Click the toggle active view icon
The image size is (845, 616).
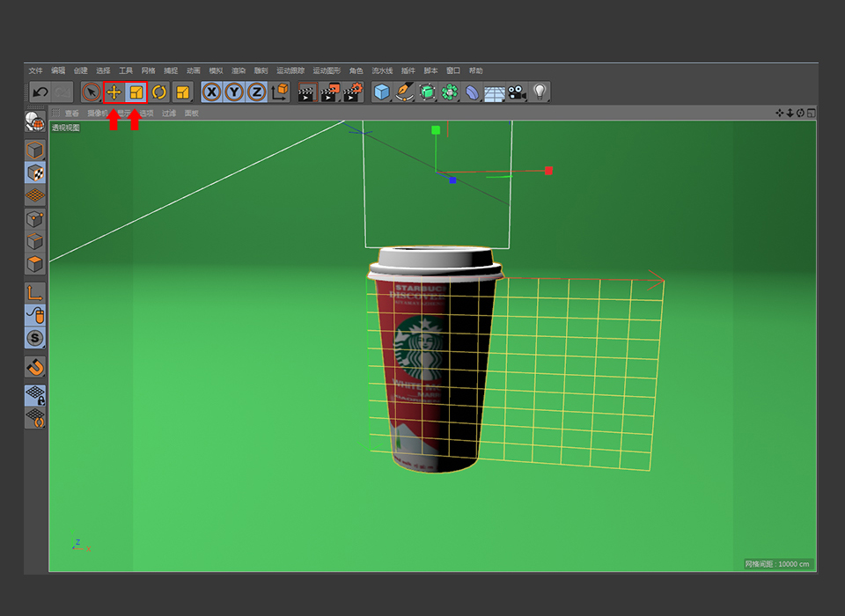coord(811,113)
